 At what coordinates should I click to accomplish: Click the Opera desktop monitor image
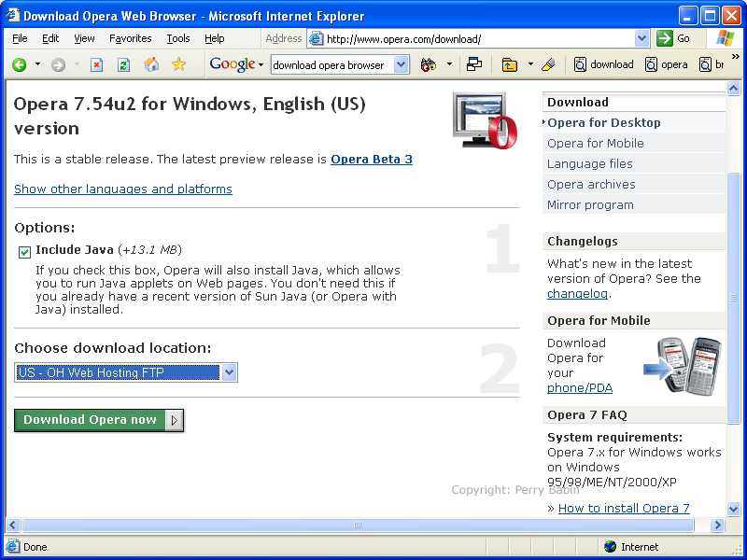coord(485,121)
